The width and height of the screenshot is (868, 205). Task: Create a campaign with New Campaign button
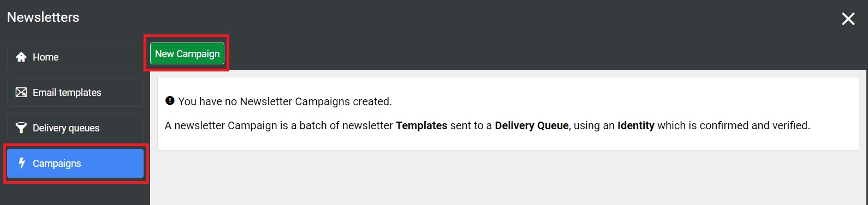pos(187,53)
